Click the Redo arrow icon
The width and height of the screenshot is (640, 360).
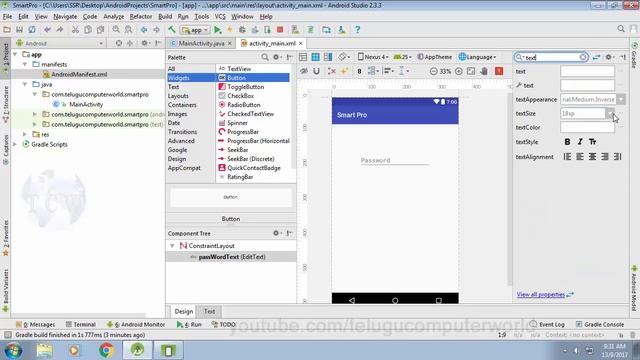pyautogui.click(x=60, y=30)
